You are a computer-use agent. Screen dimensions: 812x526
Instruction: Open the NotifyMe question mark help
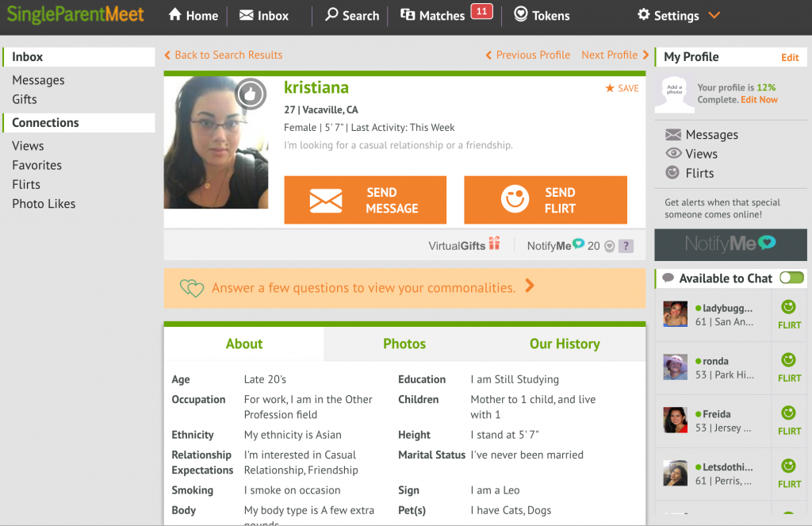click(x=626, y=246)
